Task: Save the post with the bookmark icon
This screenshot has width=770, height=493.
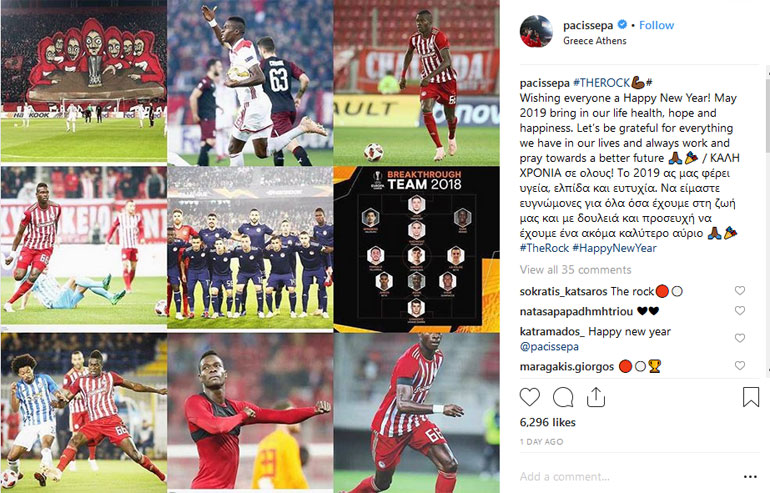Action: 750,397
